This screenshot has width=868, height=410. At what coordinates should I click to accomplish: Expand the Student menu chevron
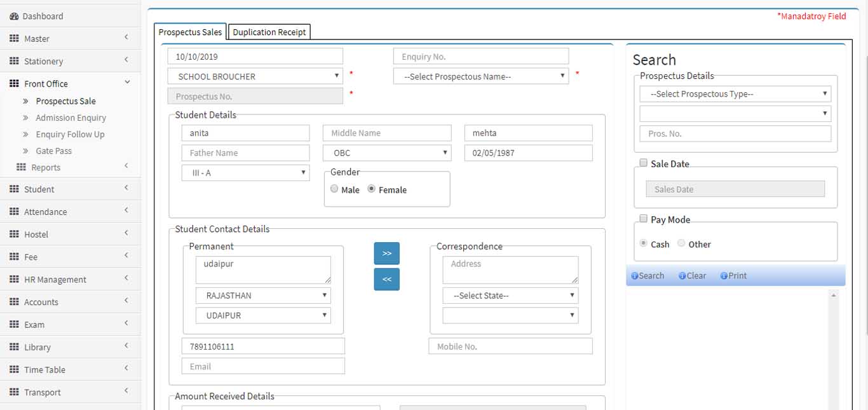(126, 188)
